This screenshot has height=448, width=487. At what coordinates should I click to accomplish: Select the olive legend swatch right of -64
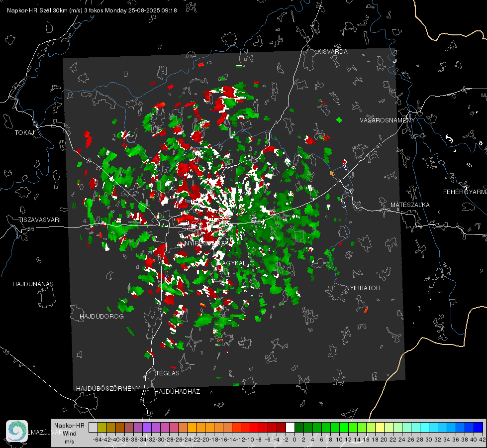pyautogui.click(x=102, y=428)
